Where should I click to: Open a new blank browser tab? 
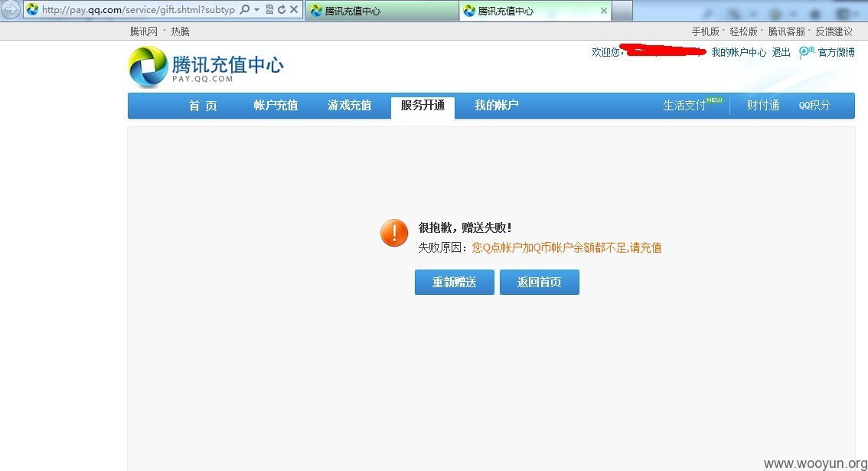pyautogui.click(x=622, y=11)
